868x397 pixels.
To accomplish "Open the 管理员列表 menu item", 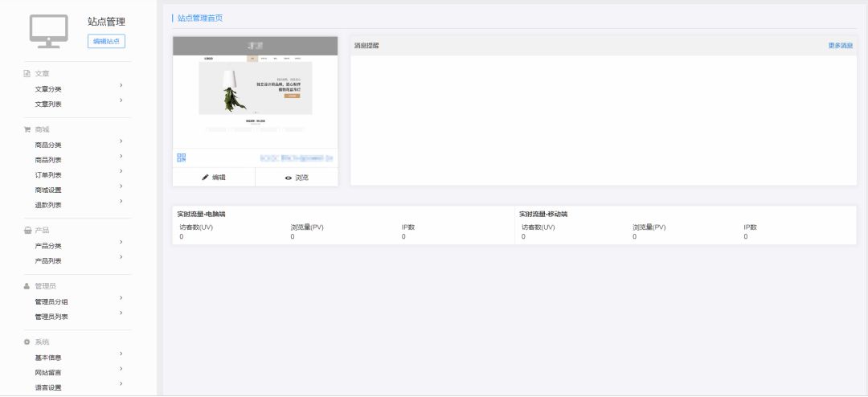I will click(51, 317).
